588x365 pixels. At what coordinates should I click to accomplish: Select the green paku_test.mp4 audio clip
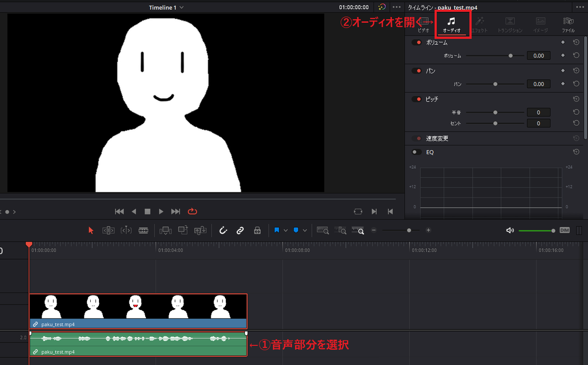click(x=138, y=343)
